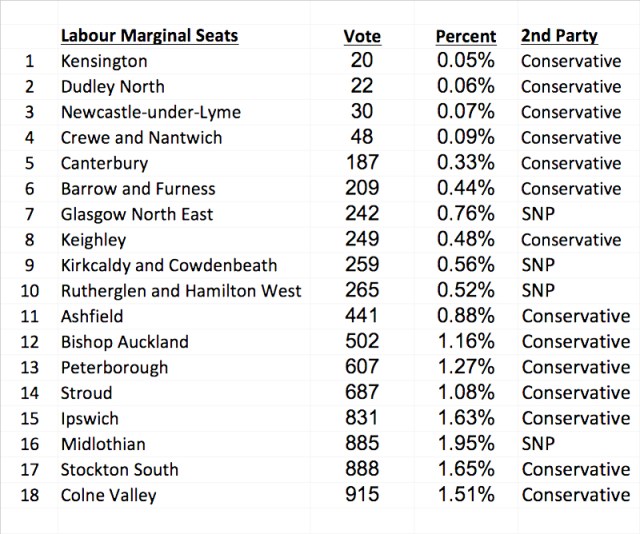Click Colne Valley's 1.51% percent cell

coord(465,494)
